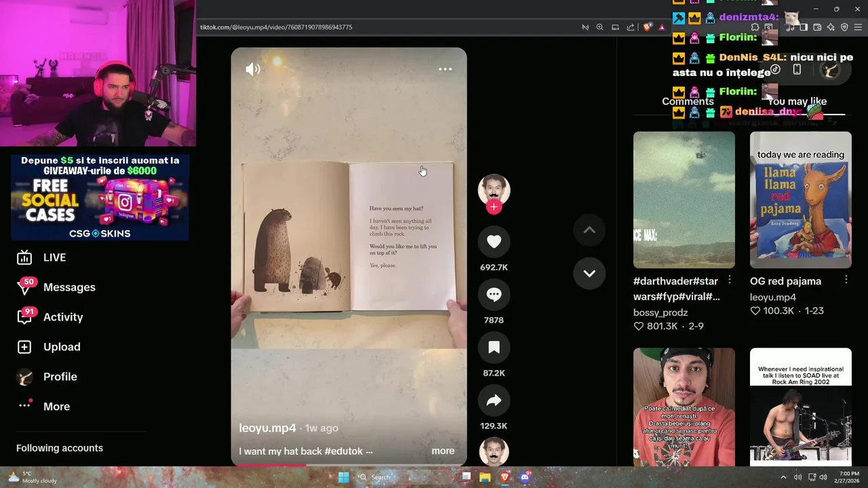Image resolution: width=868 pixels, height=488 pixels.
Task: Toggle the browser sidebar panel icon
Action: (x=804, y=27)
